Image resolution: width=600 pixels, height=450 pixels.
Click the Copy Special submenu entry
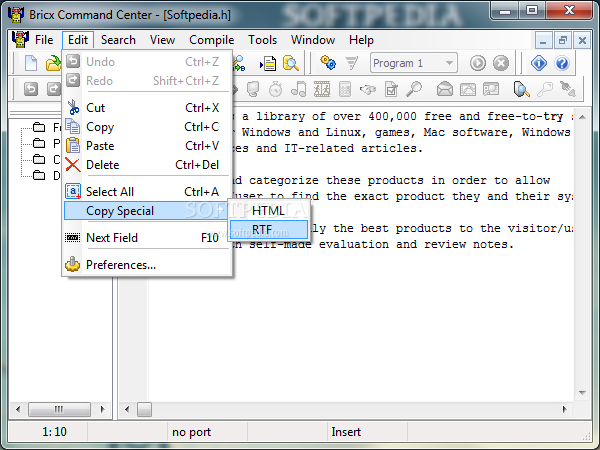tap(147, 211)
